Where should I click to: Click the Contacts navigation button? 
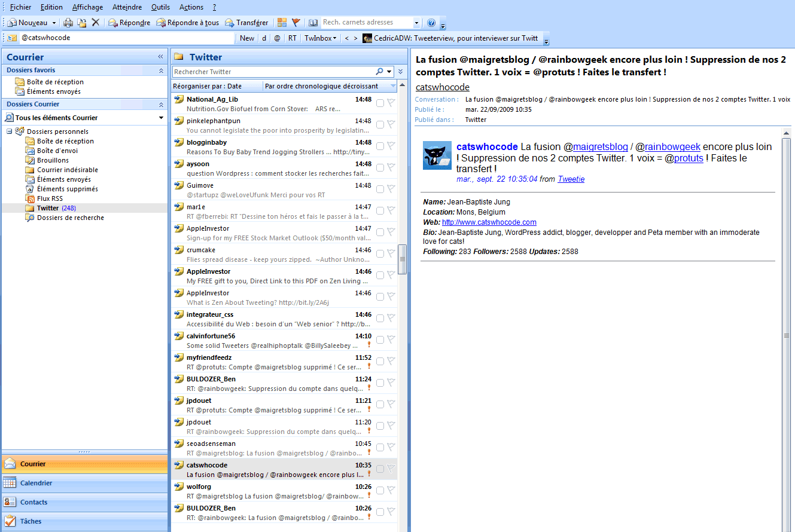pos(84,502)
